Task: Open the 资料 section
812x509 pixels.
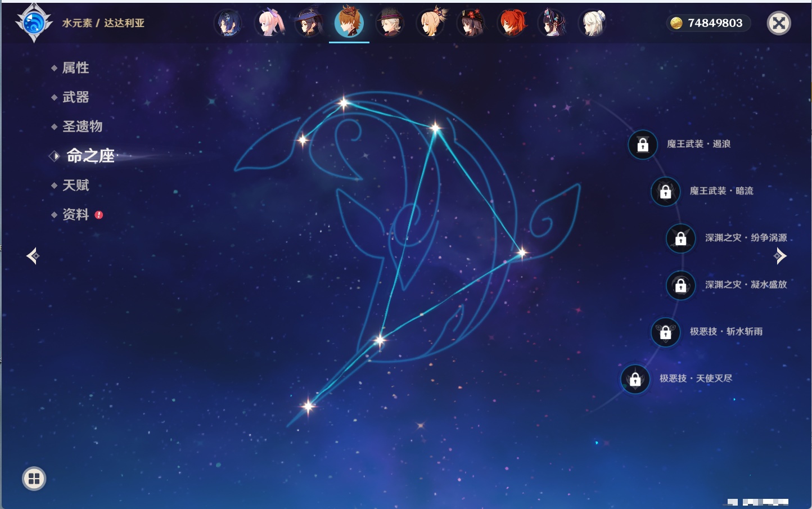Action: pos(75,214)
